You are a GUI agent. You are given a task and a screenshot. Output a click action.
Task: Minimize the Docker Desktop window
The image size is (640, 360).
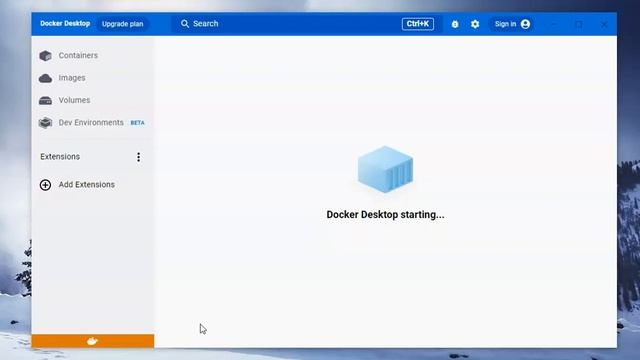(554, 24)
